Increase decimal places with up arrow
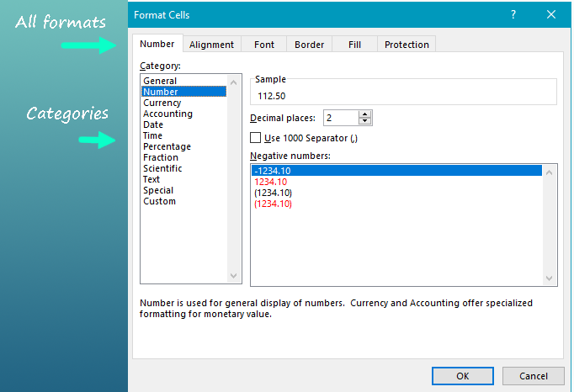The height and width of the screenshot is (392, 574). (x=364, y=114)
